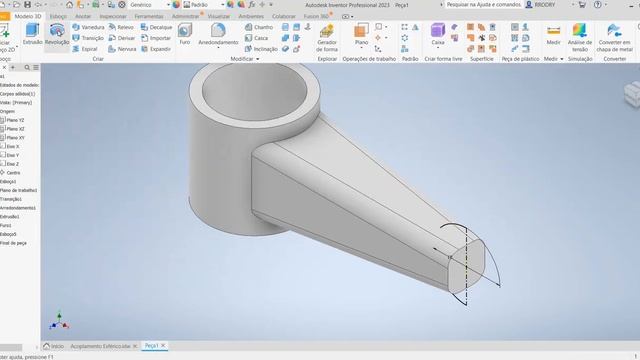Image resolution: width=640 pixels, height=360 pixels.
Task: Click the Home icon in quick access toolbar
Action: coord(69,4)
